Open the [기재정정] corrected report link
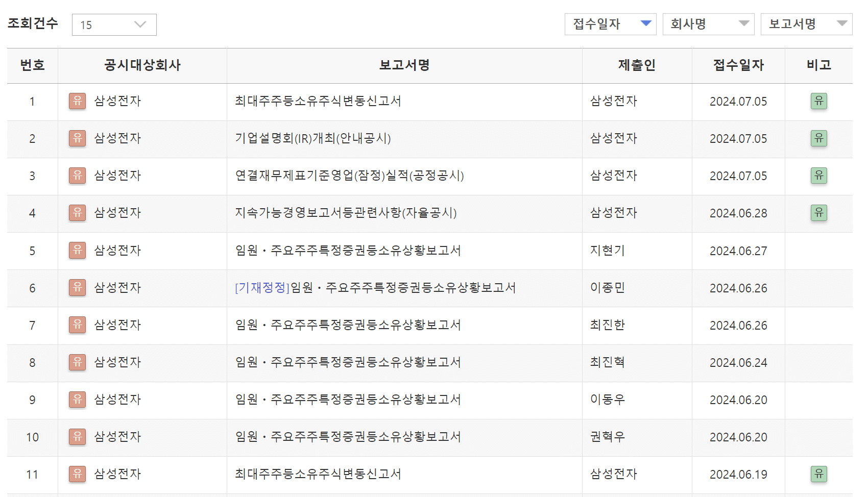The width and height of the screenshot is (868, 497). pos(261,288)
